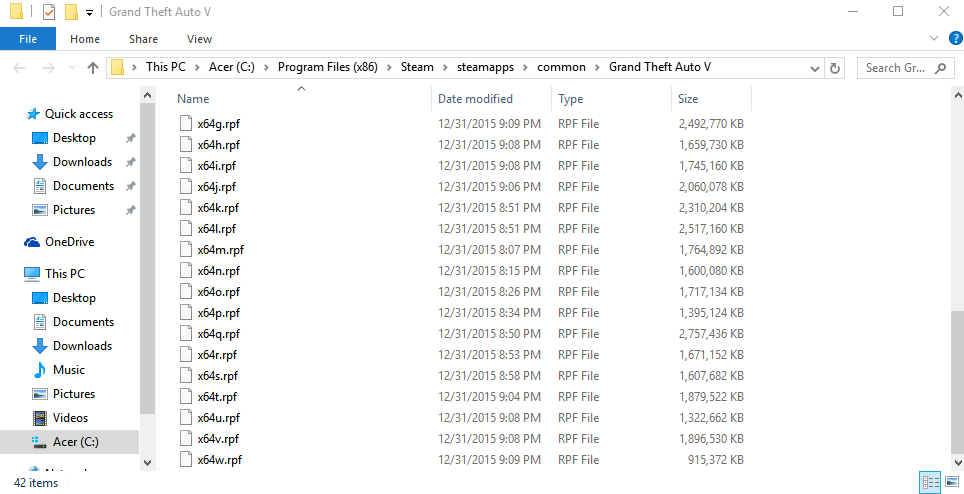
Task: Refresh the folder view
Action: click(x=834, y=68)
